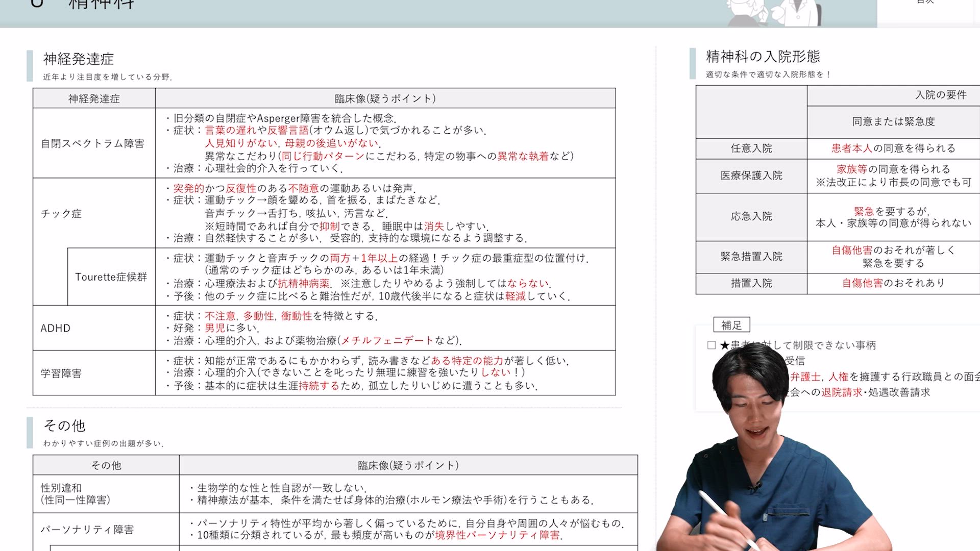Click the 応急入院 table cell

(751, 216)
